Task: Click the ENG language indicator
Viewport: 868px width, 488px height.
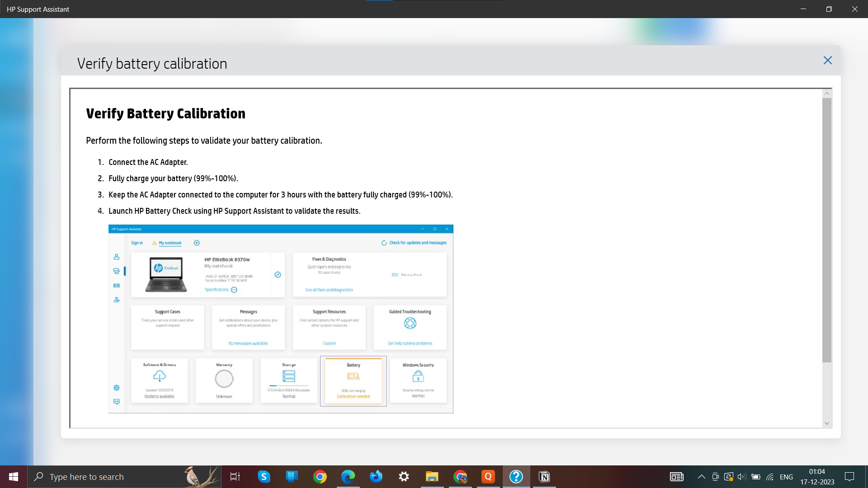Action: tap(787, 477)
